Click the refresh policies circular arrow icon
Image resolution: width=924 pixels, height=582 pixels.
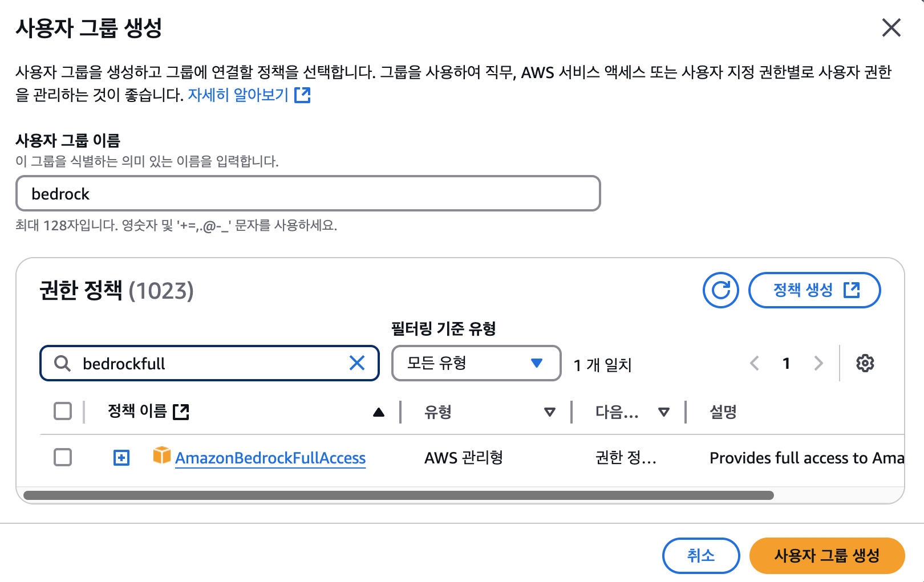point(720,290)
